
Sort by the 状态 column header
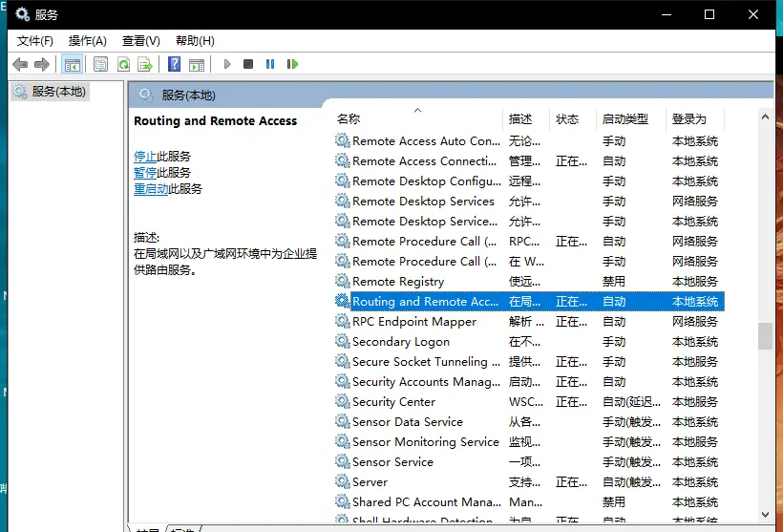pyautogui.click(x=573, y=118)
